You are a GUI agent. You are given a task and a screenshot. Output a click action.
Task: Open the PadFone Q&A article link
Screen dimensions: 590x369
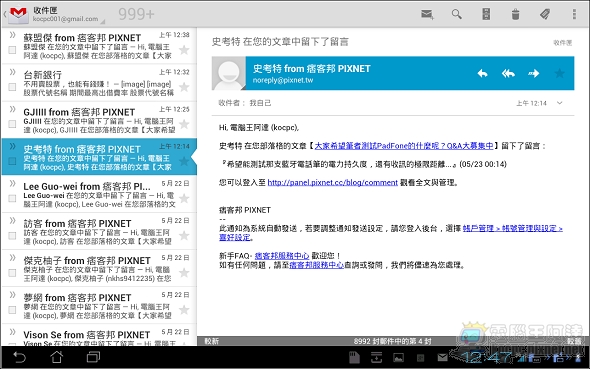[x=404, y=146]
